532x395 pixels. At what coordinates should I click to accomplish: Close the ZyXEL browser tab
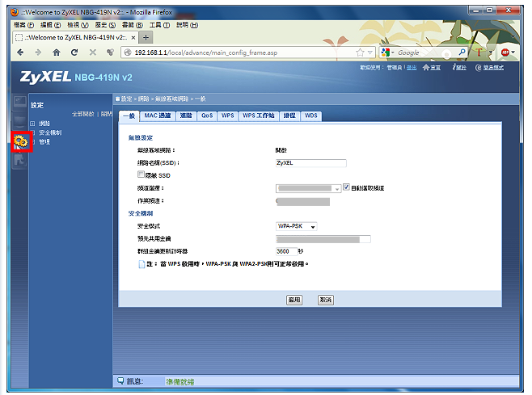tap(133, 38)
